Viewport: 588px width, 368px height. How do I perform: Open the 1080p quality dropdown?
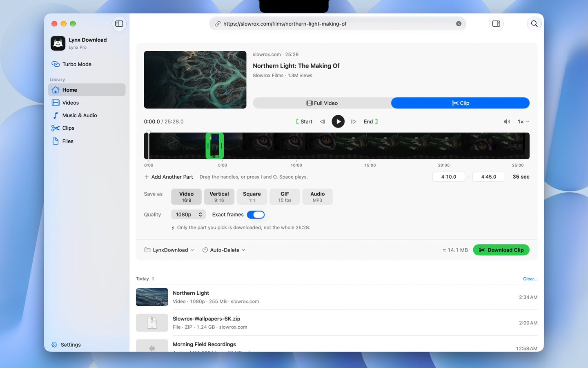point(189,215)
